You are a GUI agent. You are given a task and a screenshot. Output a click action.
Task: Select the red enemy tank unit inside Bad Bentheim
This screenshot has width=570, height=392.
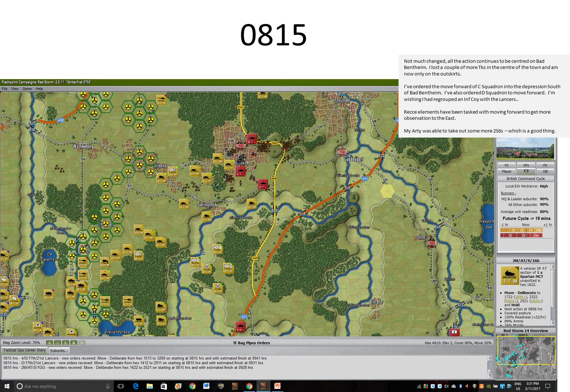click(x=240, y=171)
